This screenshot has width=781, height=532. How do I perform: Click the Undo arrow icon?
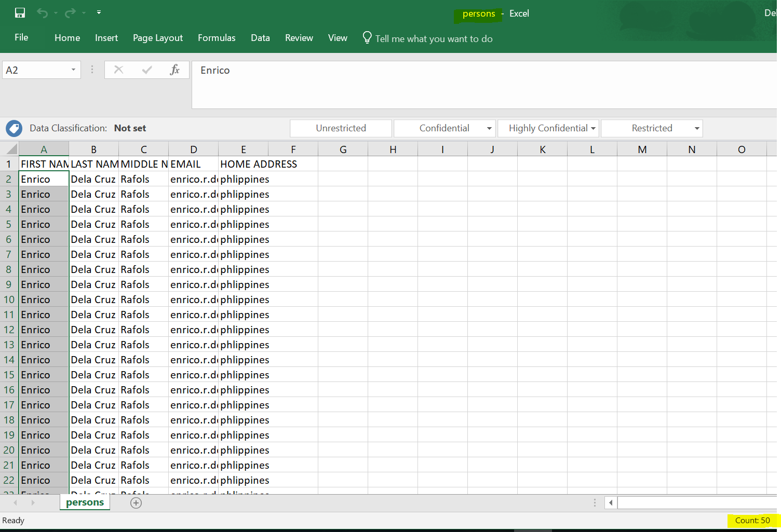click(x=42, y=13)
